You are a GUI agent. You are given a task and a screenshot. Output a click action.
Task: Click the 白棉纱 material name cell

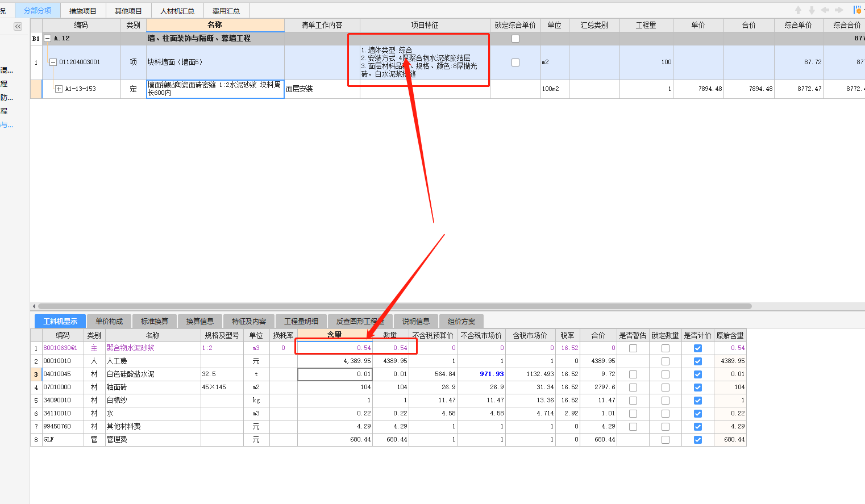153,401
